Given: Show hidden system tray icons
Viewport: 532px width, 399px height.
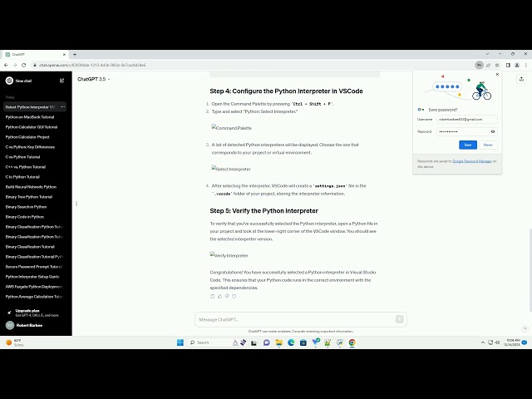Looking at the screenshot, I should [x=483, y=342].
